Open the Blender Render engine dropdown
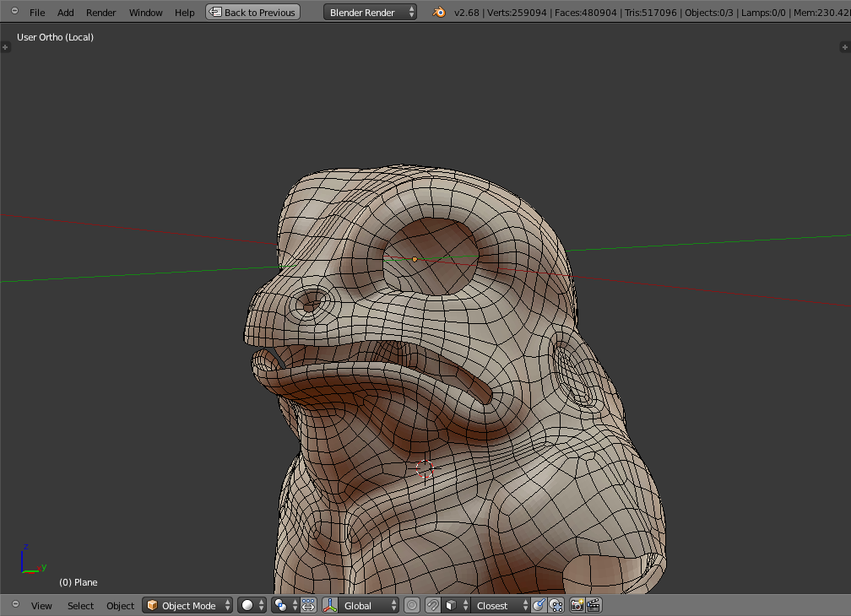851x616 pixels. coord(370,13)
